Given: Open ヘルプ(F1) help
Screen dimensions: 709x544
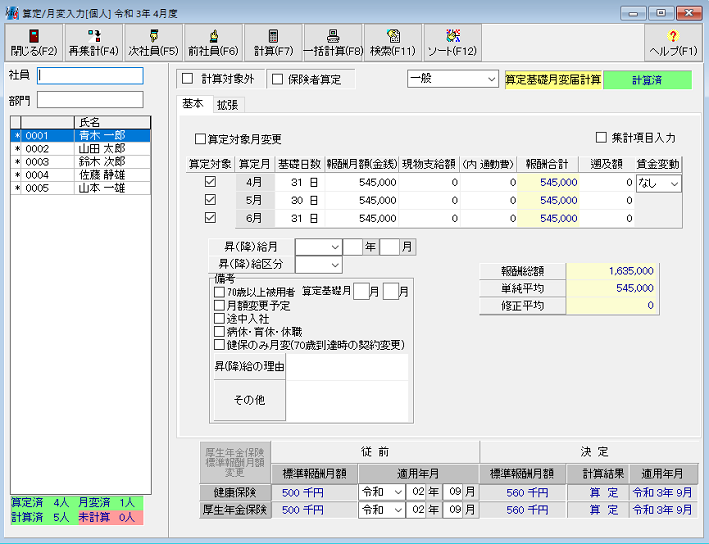Looking at the screenshot, I should 673,42.
